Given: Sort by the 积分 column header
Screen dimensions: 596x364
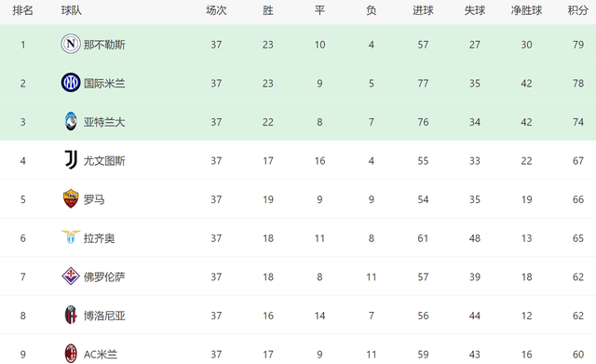Looking at the screenshot, I should click(578, 10).
